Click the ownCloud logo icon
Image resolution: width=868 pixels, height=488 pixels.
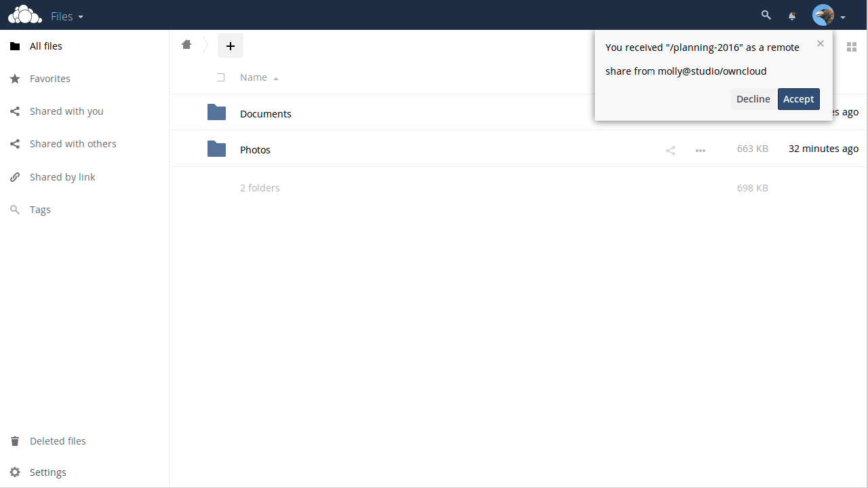point(25,15)
